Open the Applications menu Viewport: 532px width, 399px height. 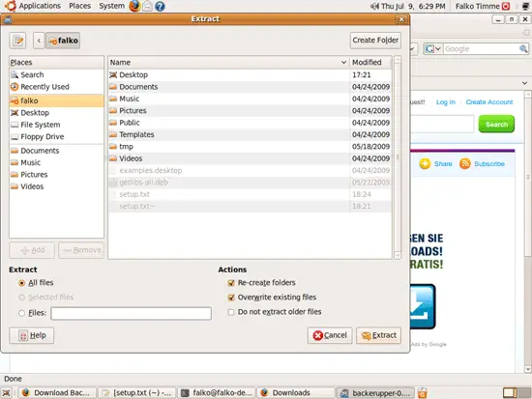tap(33, 6)
